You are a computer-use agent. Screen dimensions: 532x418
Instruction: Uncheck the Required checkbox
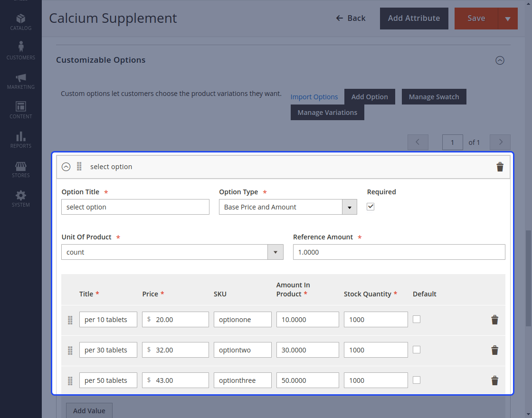pos(370,207)
